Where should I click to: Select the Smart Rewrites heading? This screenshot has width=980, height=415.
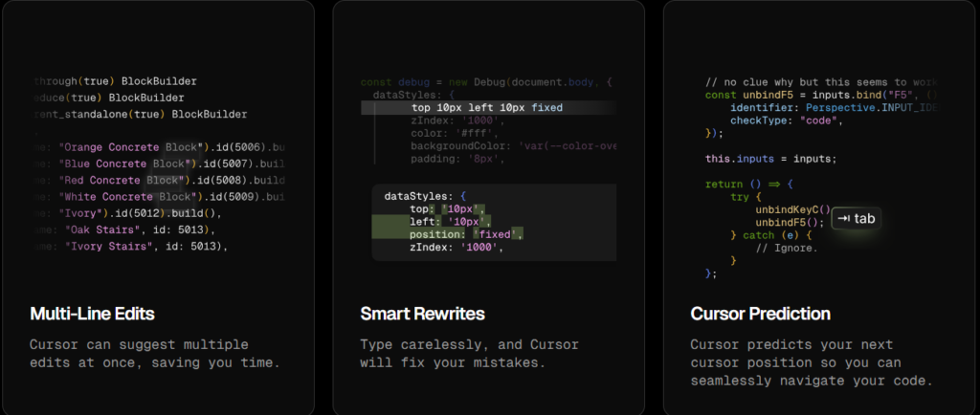[x=422, y=314]
